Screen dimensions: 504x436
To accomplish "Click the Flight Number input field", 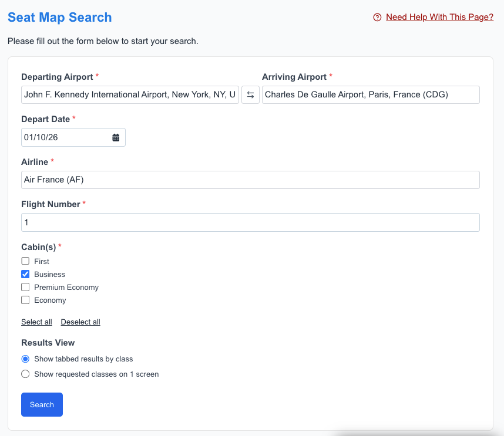I will coord(250,222).
